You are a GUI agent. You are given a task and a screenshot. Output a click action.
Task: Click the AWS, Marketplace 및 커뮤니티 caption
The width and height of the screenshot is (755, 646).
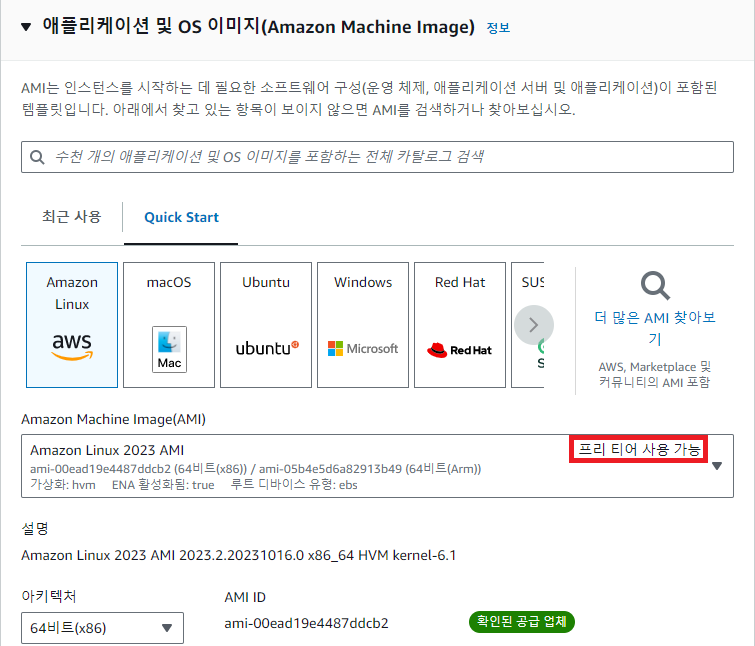654,375
